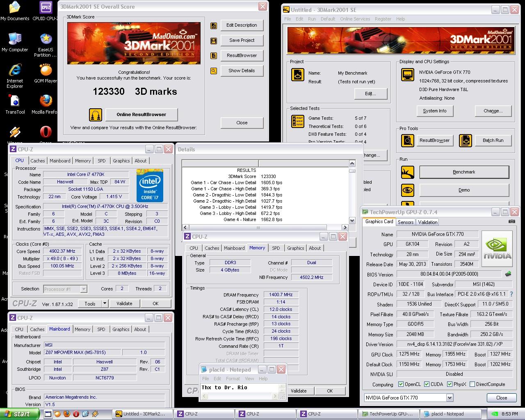The width and height of the screenshot is (525, 420).
Task: Click Edit... button in Project section
Action: pos(371,94)
